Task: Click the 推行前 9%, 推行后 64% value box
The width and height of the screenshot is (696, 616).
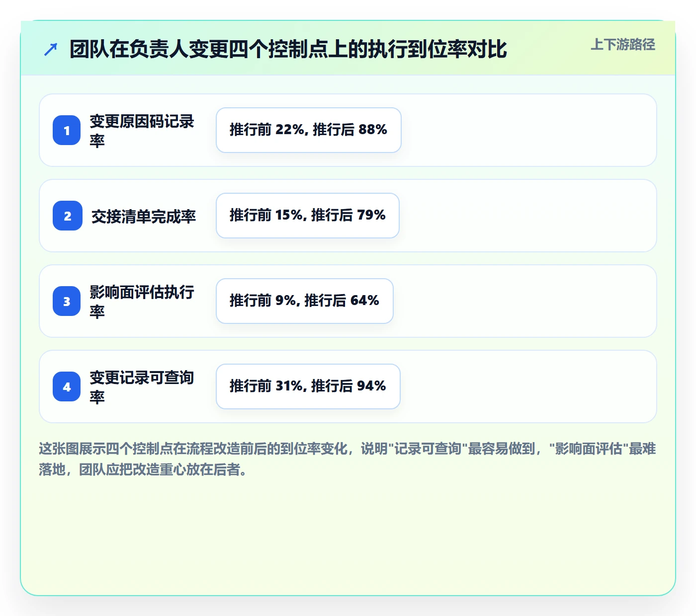Action: pos(305,301)
